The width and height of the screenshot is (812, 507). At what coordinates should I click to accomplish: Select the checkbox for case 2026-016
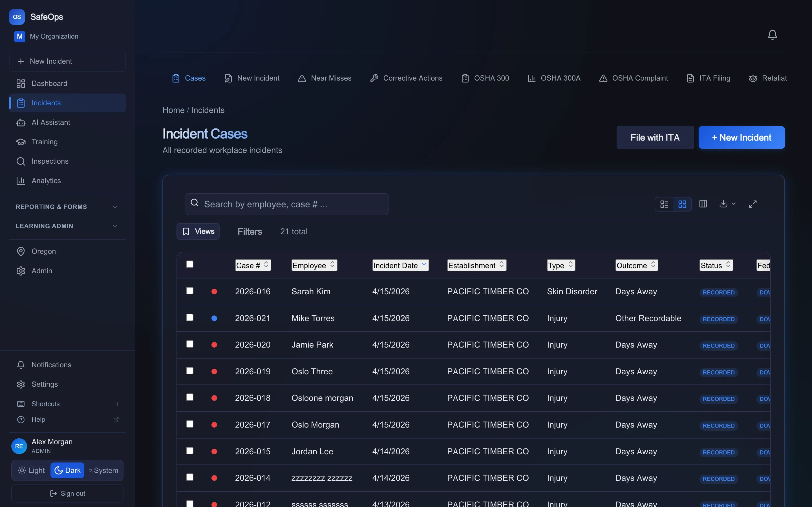pyautogui.click(x=190, y=291)
